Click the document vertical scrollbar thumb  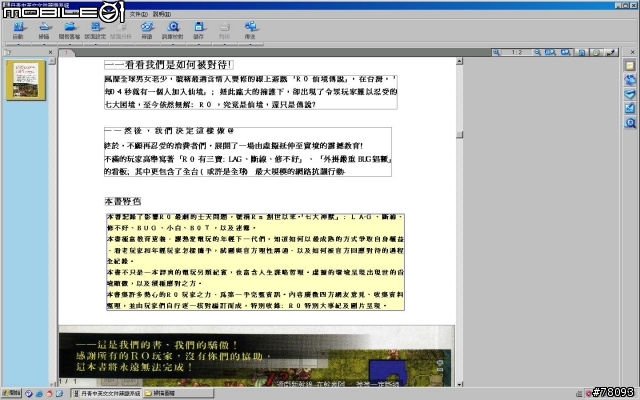click(460, 135)
